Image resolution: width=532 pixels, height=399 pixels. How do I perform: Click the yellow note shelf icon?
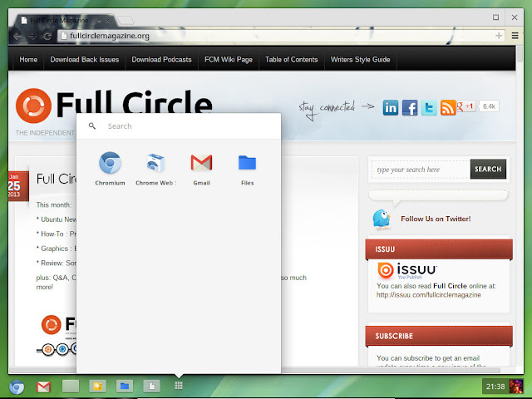coord(98,386)
